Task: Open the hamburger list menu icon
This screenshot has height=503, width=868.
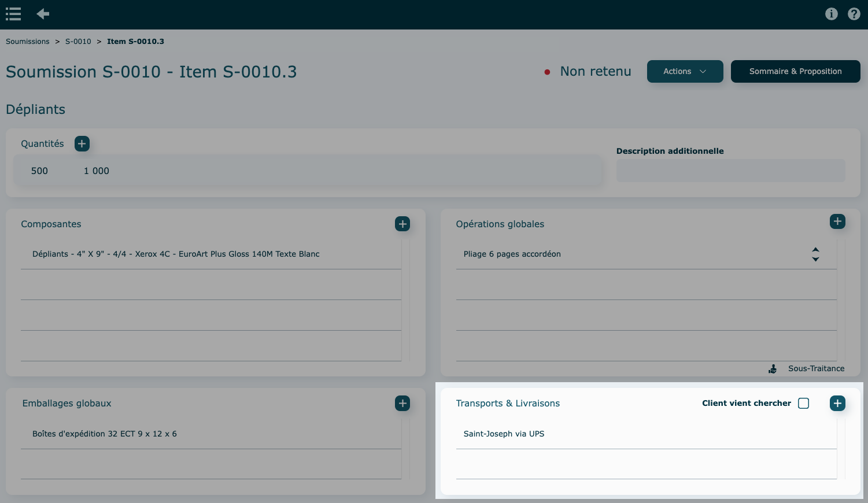Action: coord(13,14)
